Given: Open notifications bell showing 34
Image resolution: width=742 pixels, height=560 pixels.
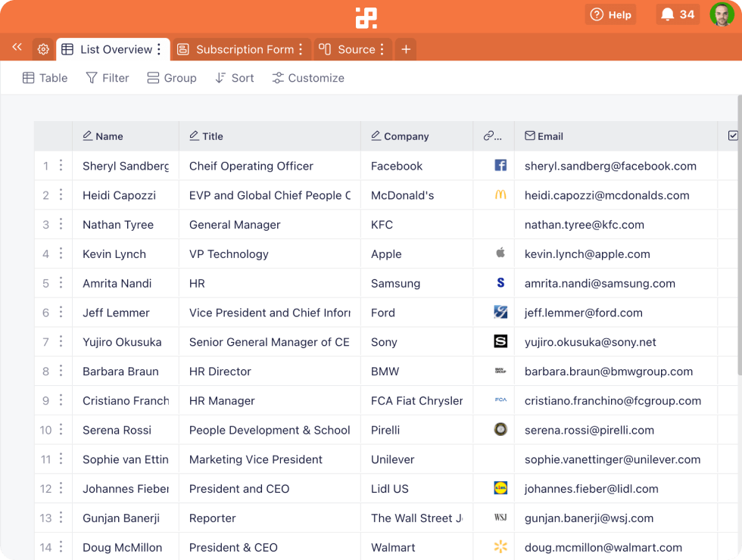Looking at the screenshot, I should tap(678, 14).
